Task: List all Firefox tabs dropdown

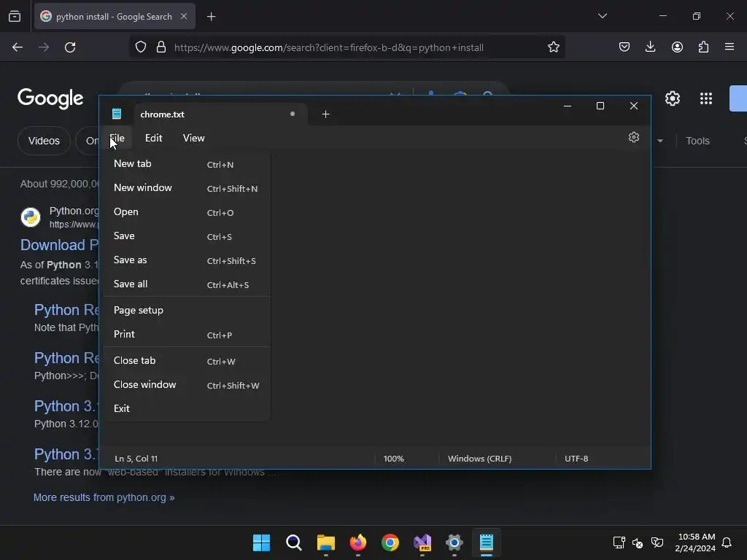Action: coord(602,16)
